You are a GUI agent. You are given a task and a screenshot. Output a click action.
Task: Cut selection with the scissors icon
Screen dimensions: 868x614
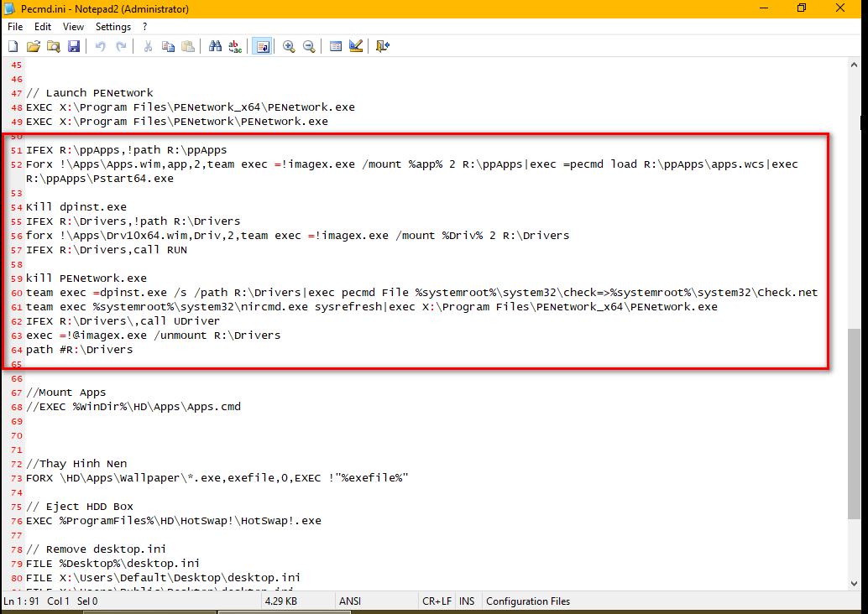tap(148, 46)
